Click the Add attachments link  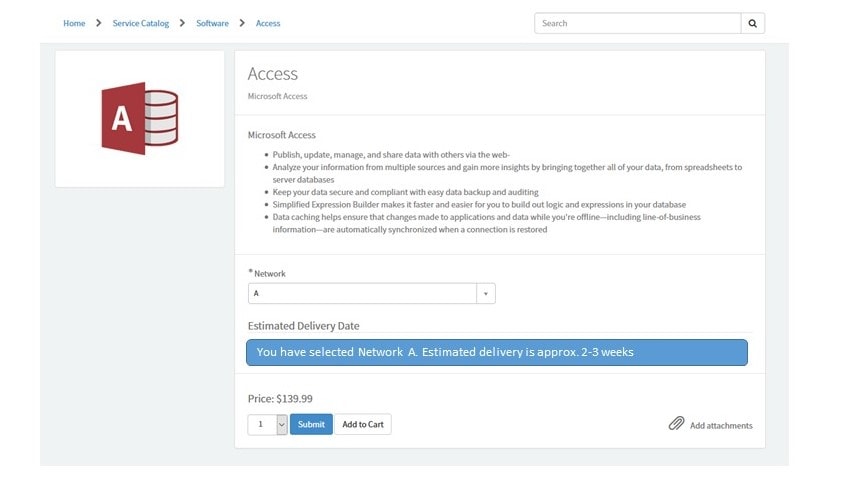click(x=721, y=426)
